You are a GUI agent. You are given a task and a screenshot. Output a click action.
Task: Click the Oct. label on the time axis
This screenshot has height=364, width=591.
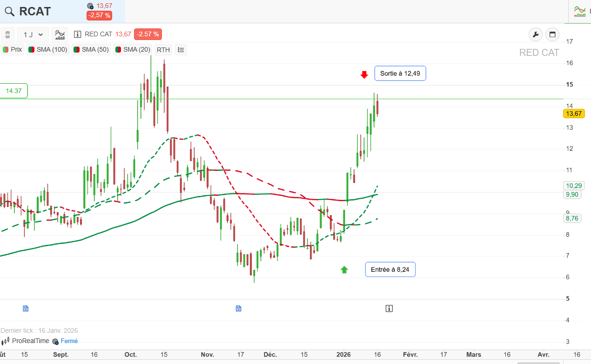pyautogui.click(x=131, y=355)
